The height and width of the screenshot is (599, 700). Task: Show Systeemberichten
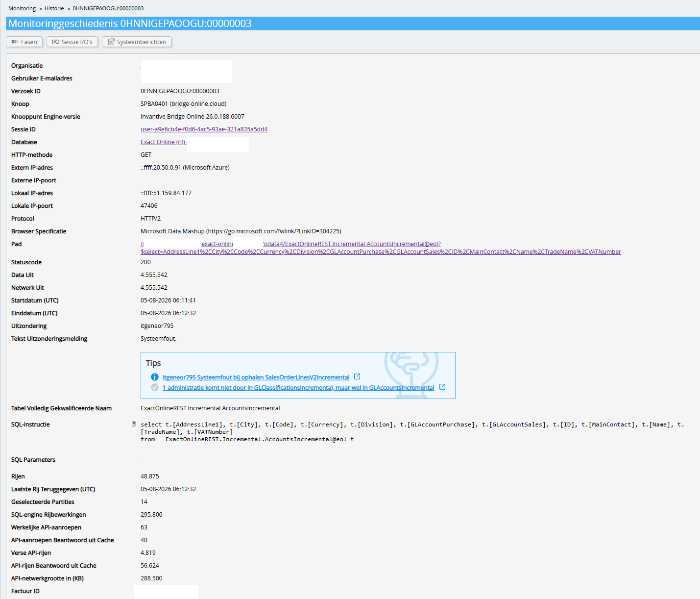pyautogui.click(x=137, y=42)
